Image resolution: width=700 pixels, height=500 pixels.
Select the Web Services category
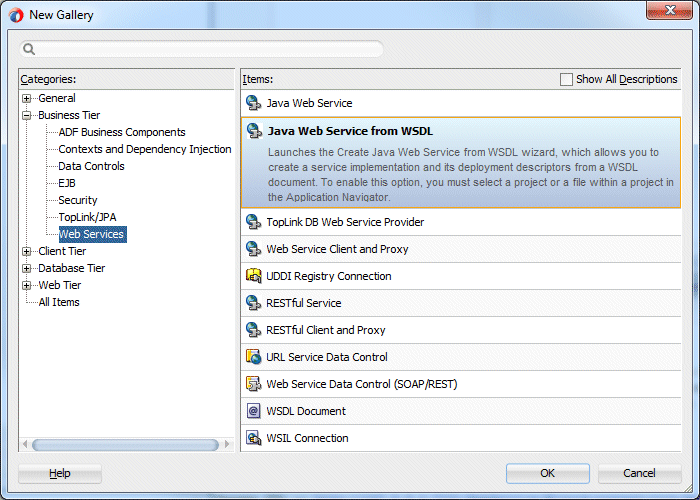click(92, 234)
